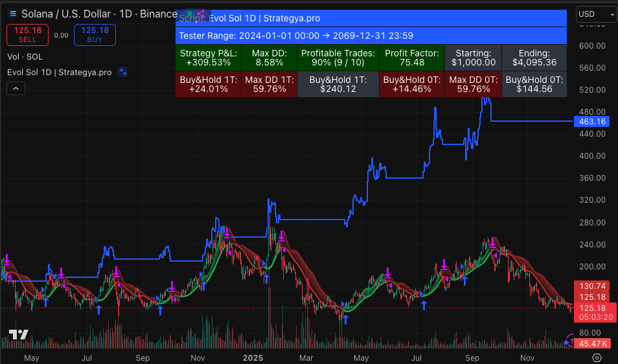Click the magenta exit marker near Nov peak
Viewport: 618px width, 364px height.
(x=227, y=233)
